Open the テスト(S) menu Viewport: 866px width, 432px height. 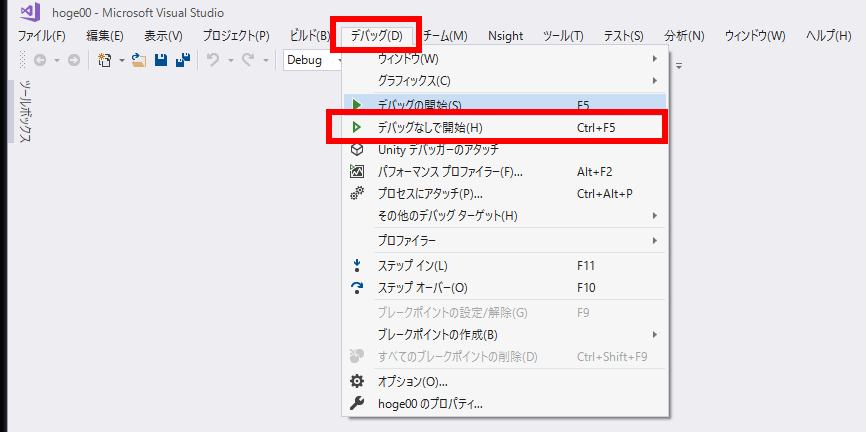pyautogui.click(x=624, y=36)
